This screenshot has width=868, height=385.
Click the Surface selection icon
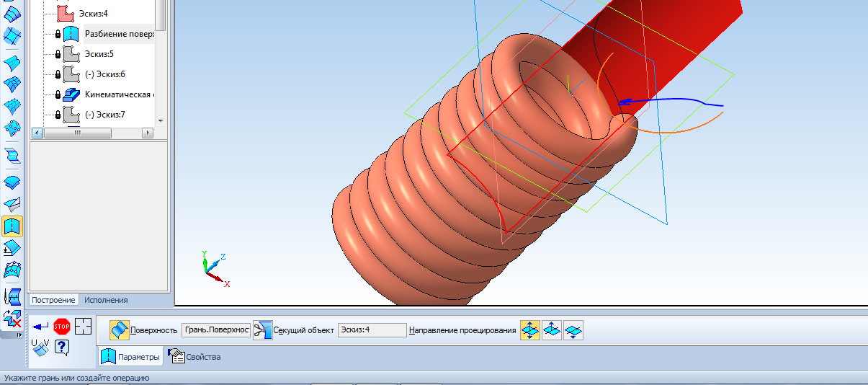tap(119, 330)
